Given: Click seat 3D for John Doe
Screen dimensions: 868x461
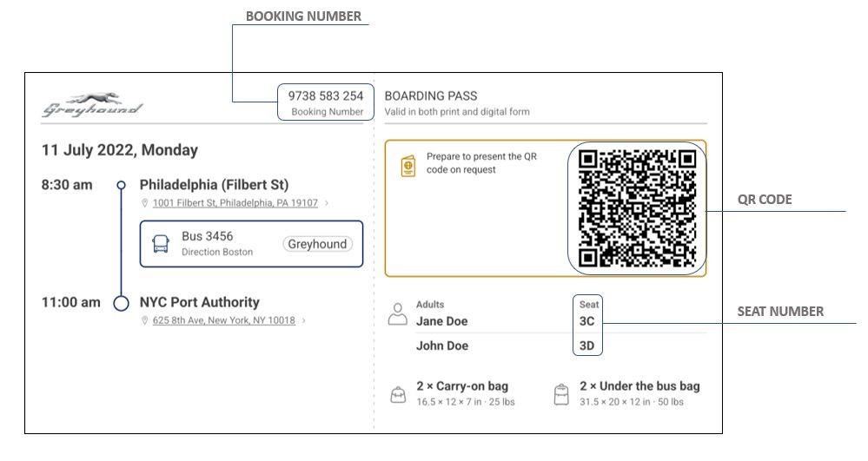Looking at the screenshot, I should click(x=587, y=346).
